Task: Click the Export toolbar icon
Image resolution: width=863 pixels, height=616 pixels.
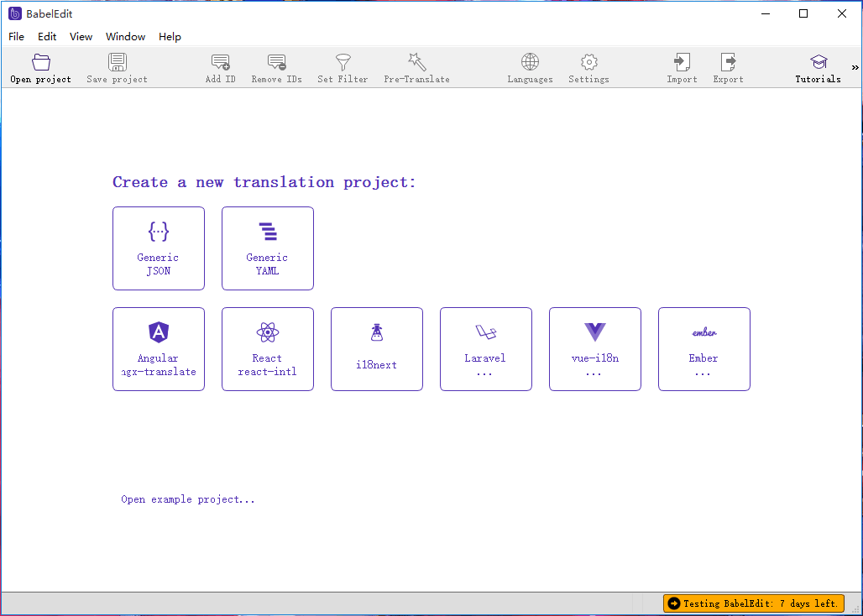Action: click(x=727, y=67)
